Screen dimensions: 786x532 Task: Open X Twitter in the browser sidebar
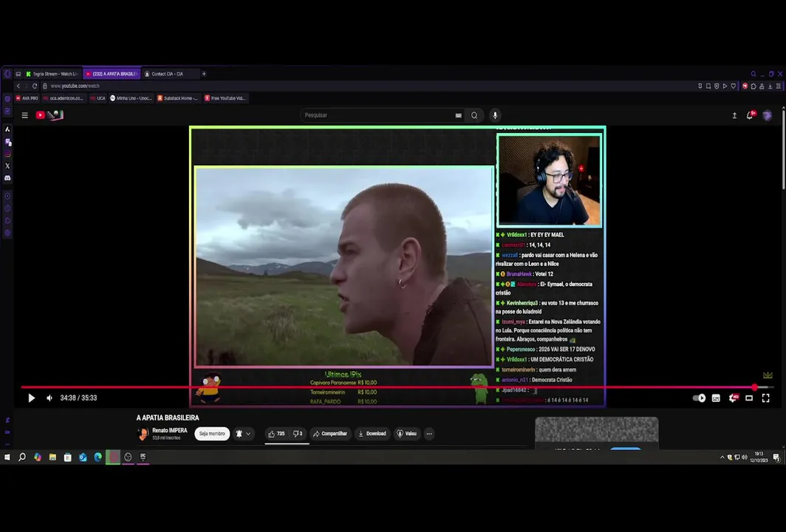tap(7, 166)
